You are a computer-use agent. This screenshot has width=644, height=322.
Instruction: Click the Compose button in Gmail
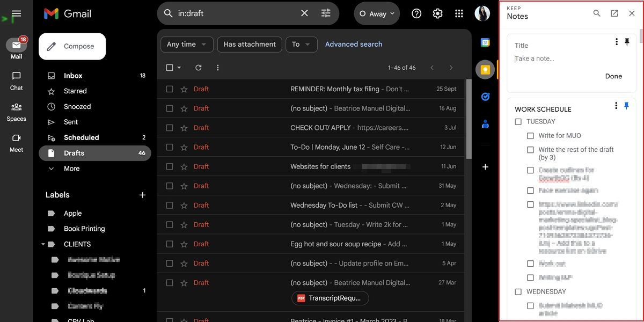(72, 46)
